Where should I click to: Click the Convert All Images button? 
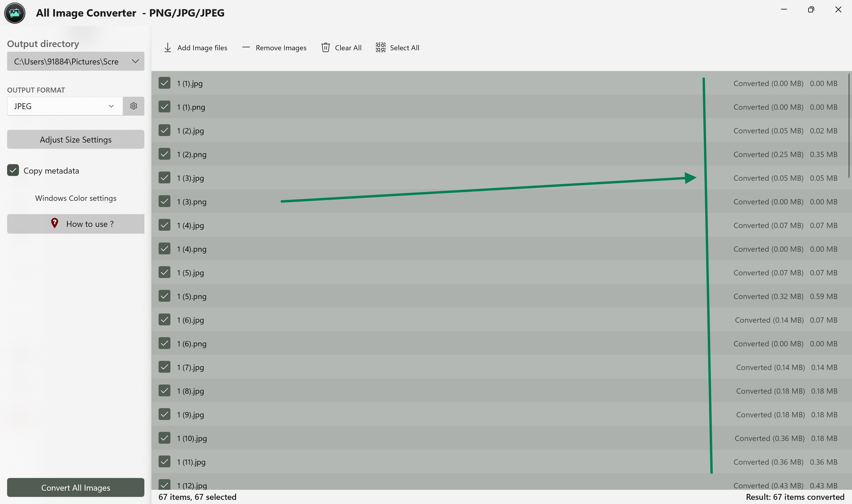tap(75, 487)
